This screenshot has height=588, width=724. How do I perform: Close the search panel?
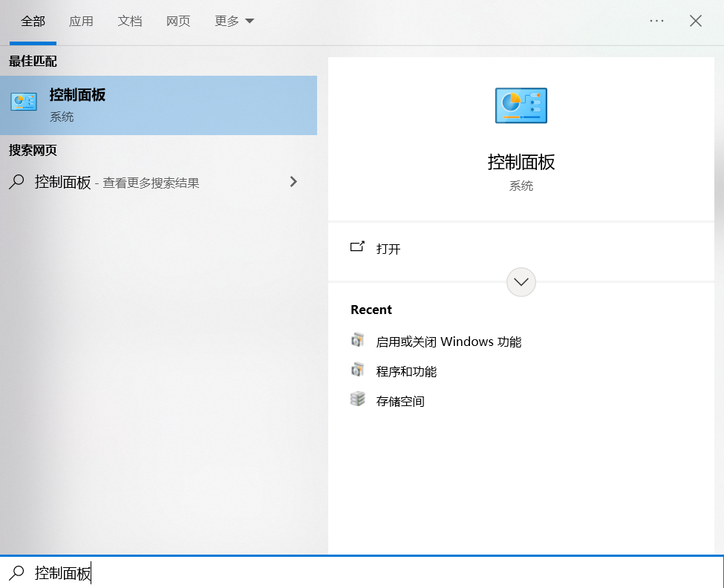(x=695, y=21)
